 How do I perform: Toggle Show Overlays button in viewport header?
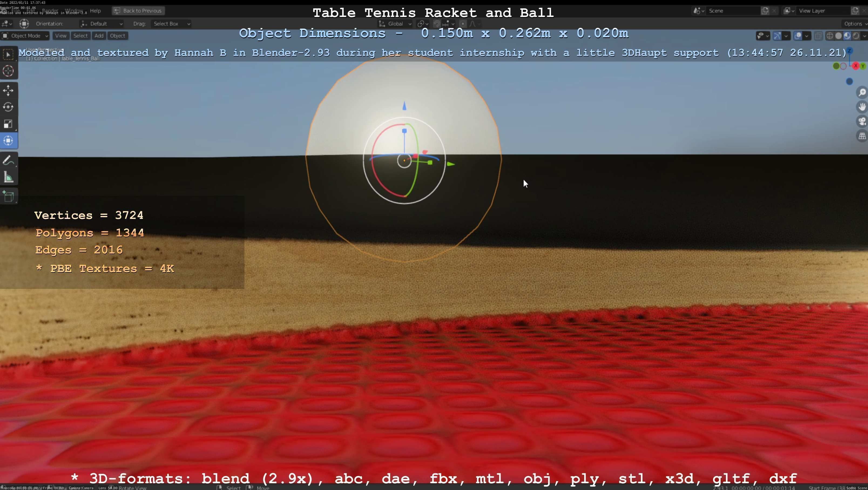point(798,36)
